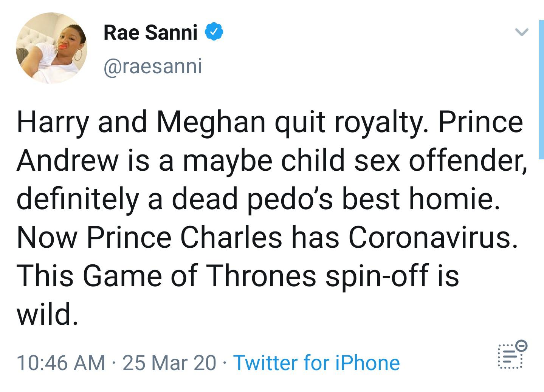
Task: Click the words Harry and Meghan
Action: pyautogui.click(x=141, y=122)
